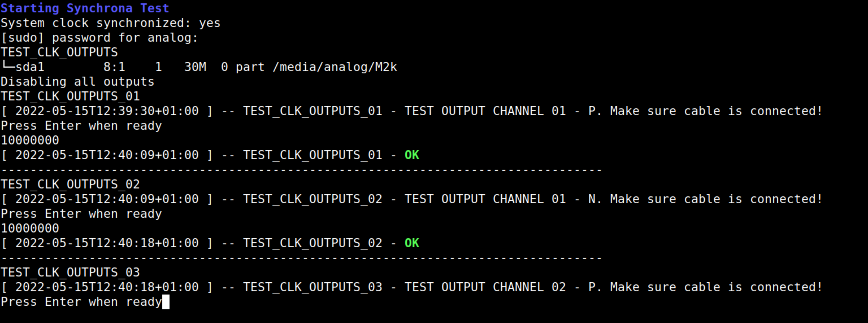Click the '/media/analog/M2k' mount path
The image size is (868, 323).
[335, 67]
